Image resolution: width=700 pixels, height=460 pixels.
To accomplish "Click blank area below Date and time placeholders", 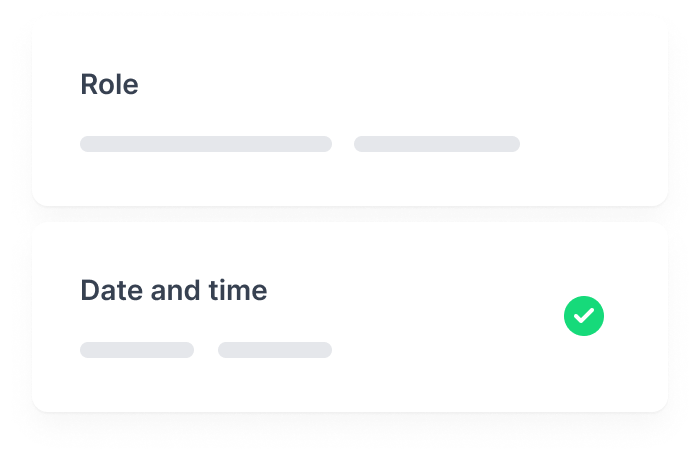I will 205,384.
